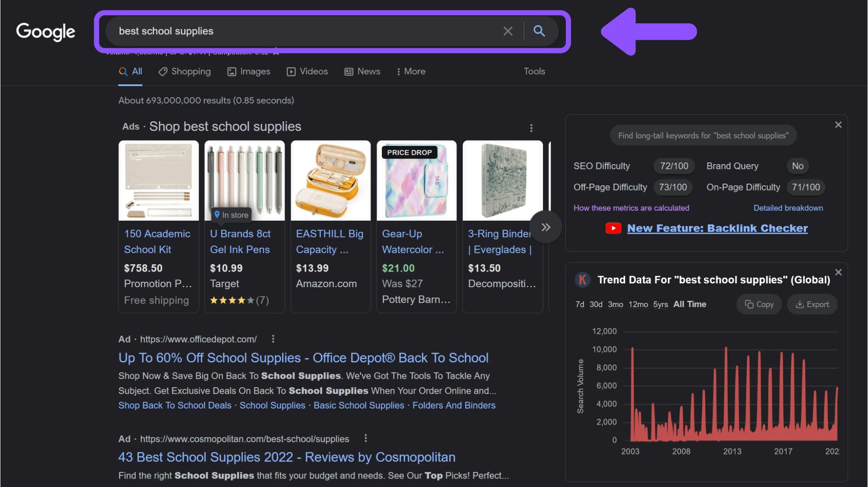Click the In store badge on gel pens
Screen dimensions: 868x487
[231, 215]
